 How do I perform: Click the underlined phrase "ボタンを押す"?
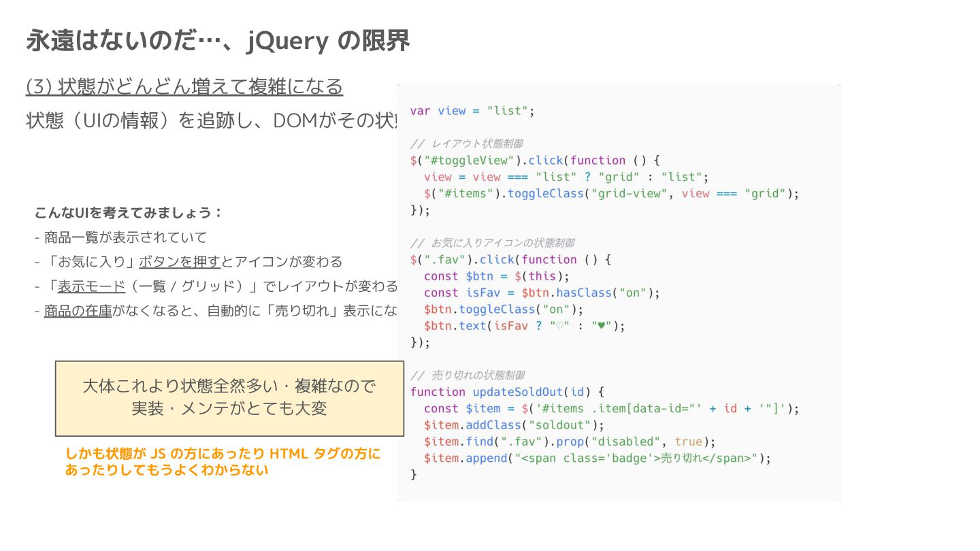(180, 262)
